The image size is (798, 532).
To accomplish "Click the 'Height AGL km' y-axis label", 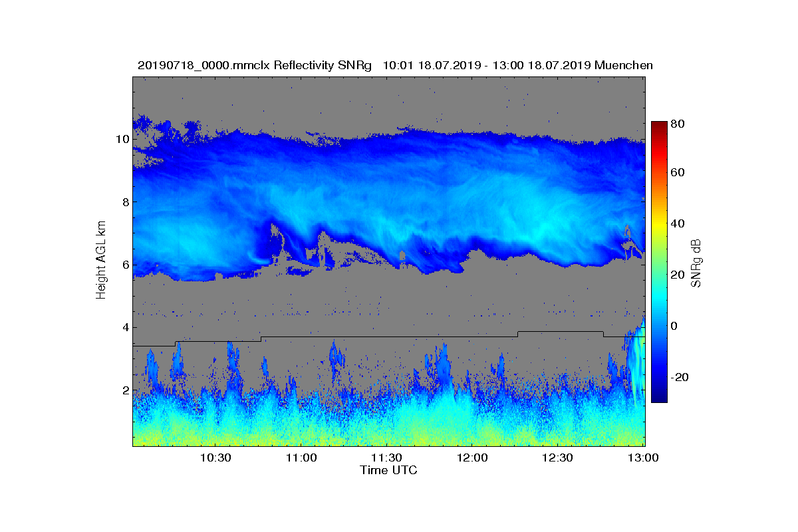I will pos(101,261).
